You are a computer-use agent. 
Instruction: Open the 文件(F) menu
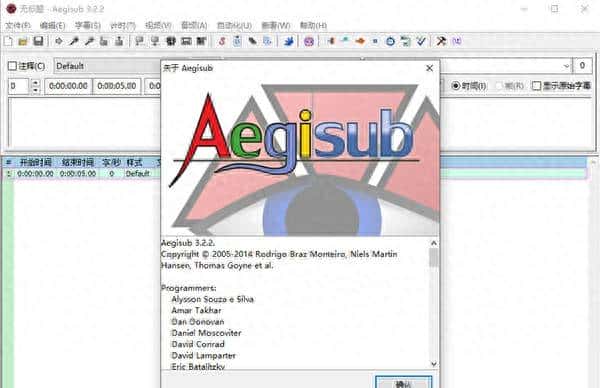pos(18,26)
